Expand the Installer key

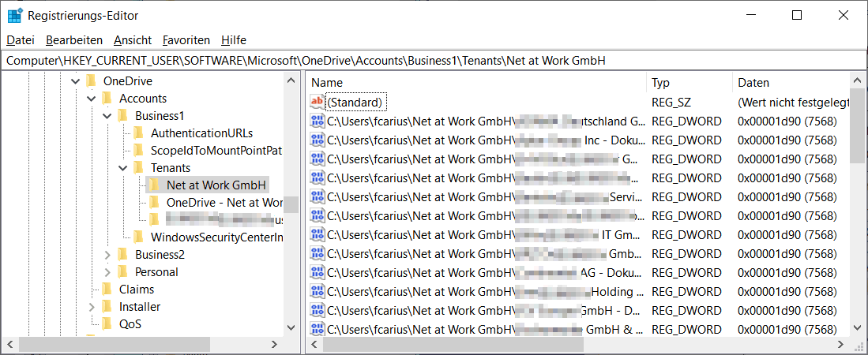[x=92, y=306]
